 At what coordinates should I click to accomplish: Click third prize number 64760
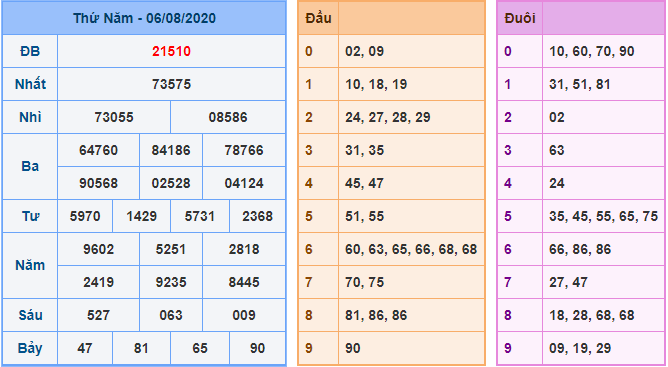click(98, 150)
